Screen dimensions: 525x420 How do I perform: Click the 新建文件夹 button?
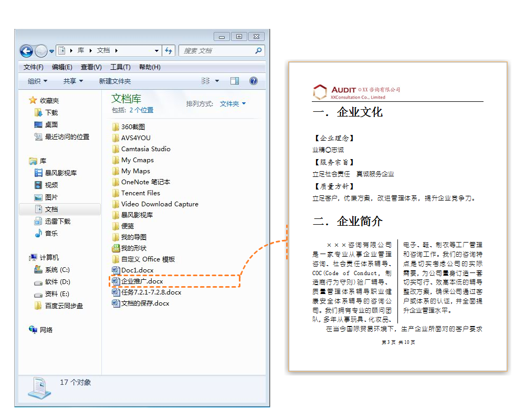tap(115, 81)
